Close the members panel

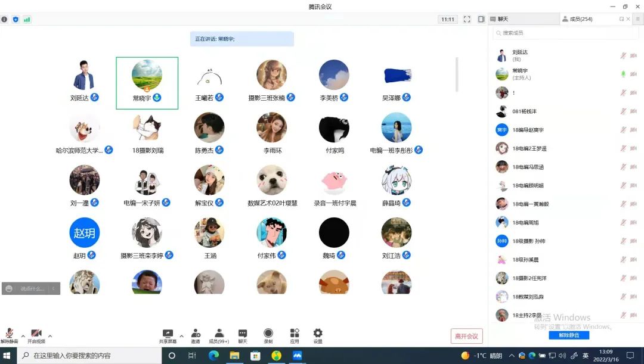coord(628,19)
